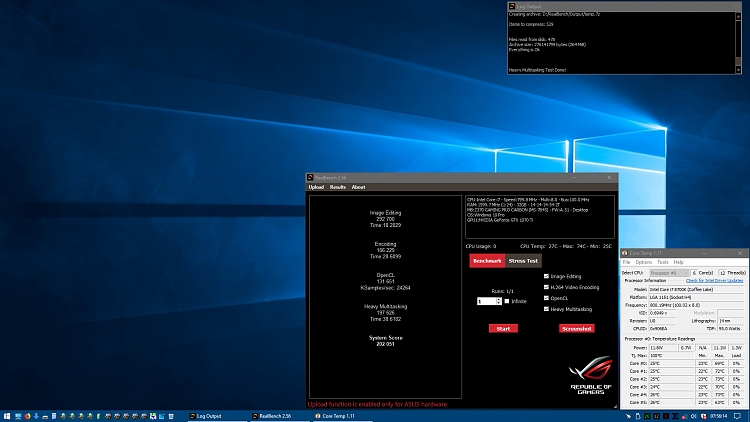Screen dimensions: 750x422
Task: Toggle the Image Editing checkbox
Action: pos(546,276)
